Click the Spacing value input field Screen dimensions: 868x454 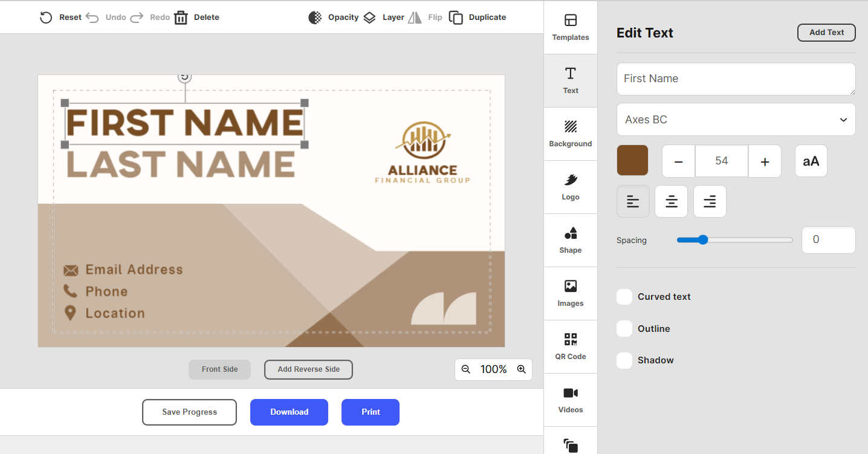[x=828, y=240]
